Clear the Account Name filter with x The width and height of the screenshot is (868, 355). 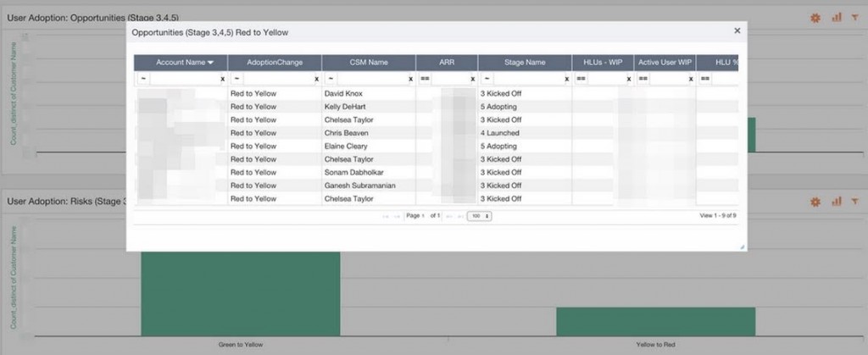(x=222, y=79)
